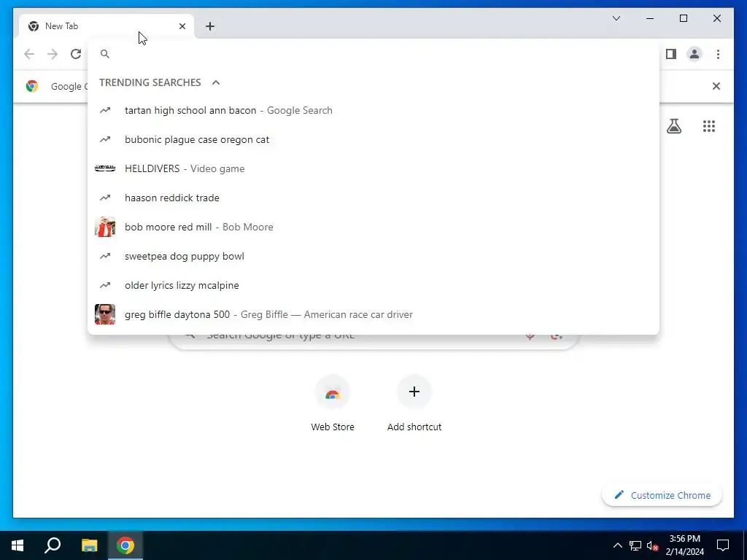747x560 pixels.
Task: Click the network status tray icon
Action: click(635, 545)
